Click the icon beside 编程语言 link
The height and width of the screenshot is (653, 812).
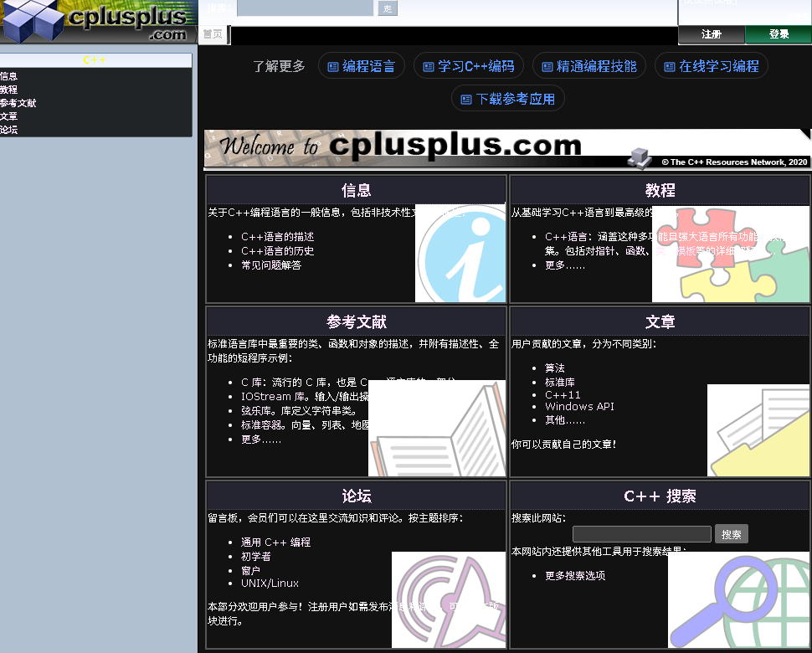coord(333,67)
